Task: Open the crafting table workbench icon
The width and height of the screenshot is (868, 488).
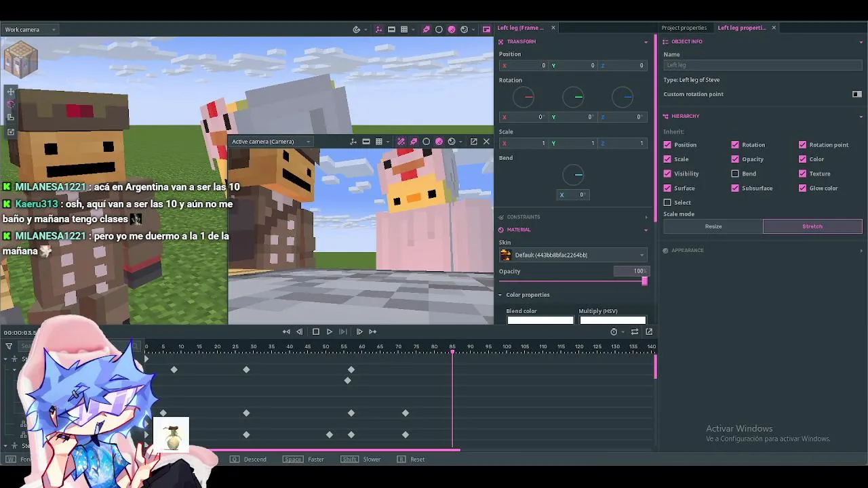Action: click(20, 59)
